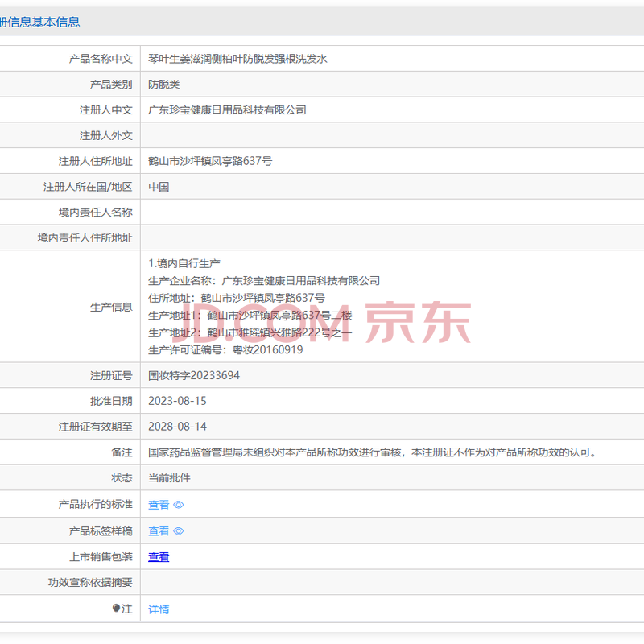Click the 备注 remark text about 国家药品监督管理局
This screenshot has height=644, width=644.
coord(372,452)
